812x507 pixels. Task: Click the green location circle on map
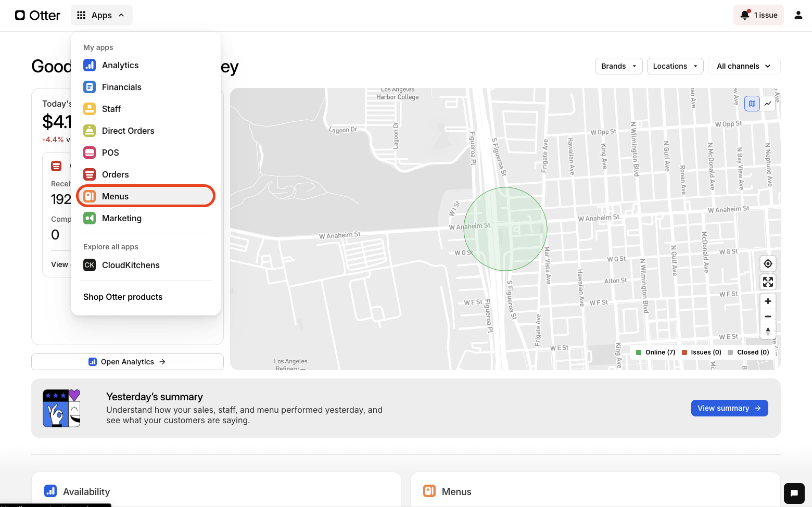tap(505, 229)
